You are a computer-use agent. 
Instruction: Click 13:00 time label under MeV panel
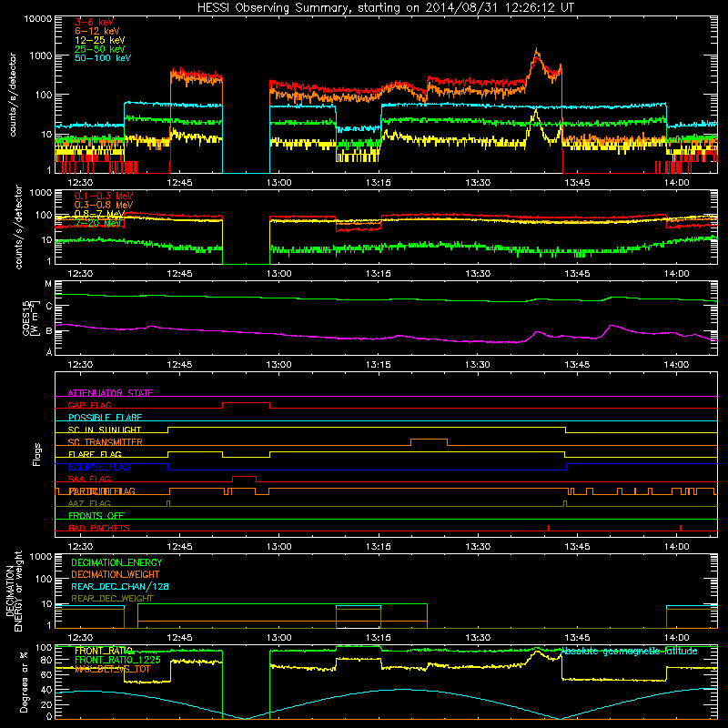[x=278, y=274]
